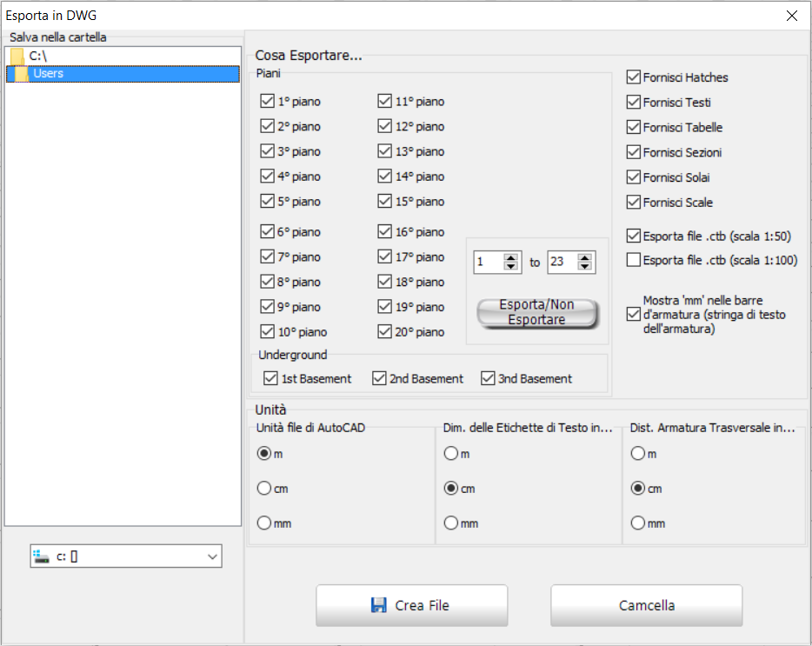Image resolution: width=812 pixels, height=646 pixels.
Task: Close the Esporta in DWG dialog
Action: pyautogui.click(x=791, y=16)
